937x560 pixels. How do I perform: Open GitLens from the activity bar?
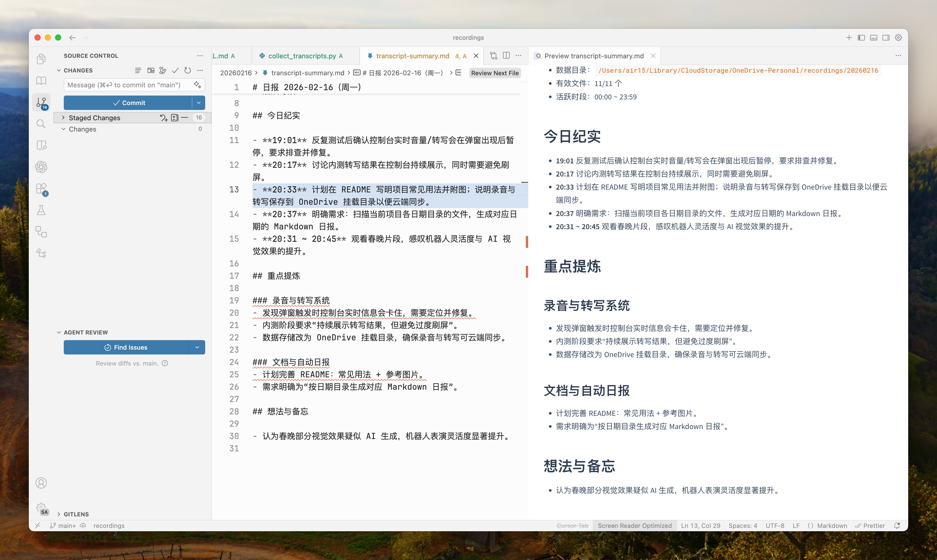pos(41,253)
